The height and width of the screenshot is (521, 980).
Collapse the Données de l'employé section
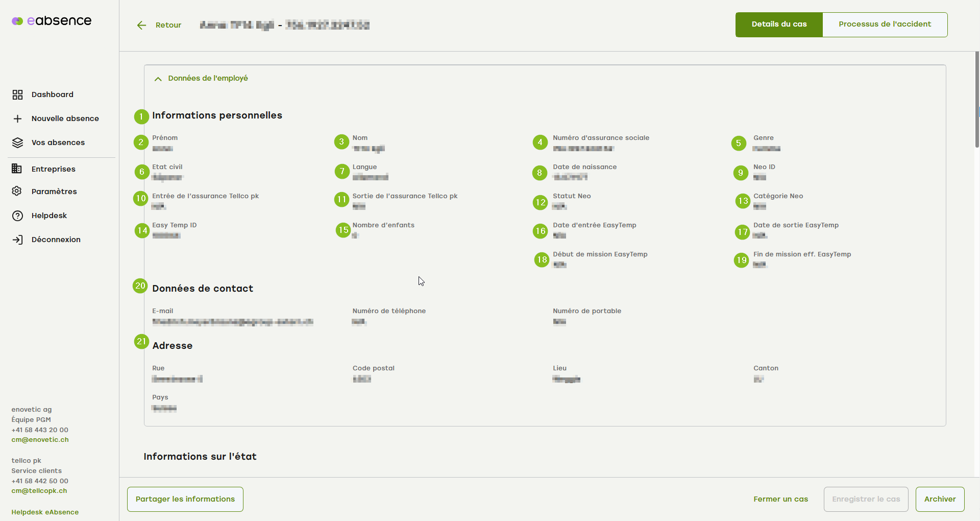158,79
